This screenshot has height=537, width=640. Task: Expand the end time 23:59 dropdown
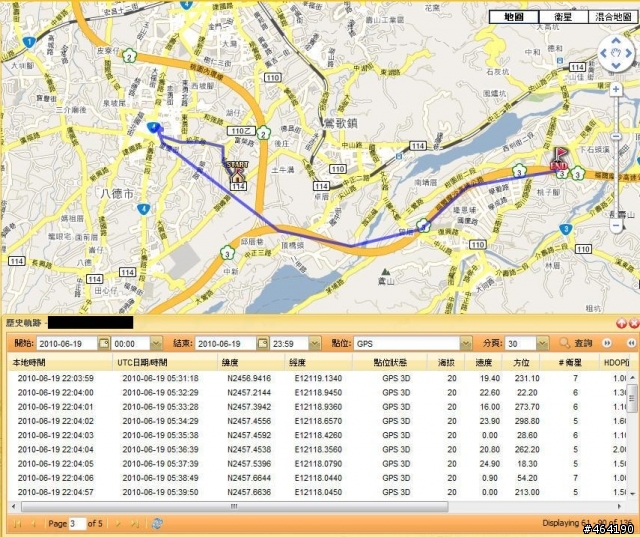314,344
